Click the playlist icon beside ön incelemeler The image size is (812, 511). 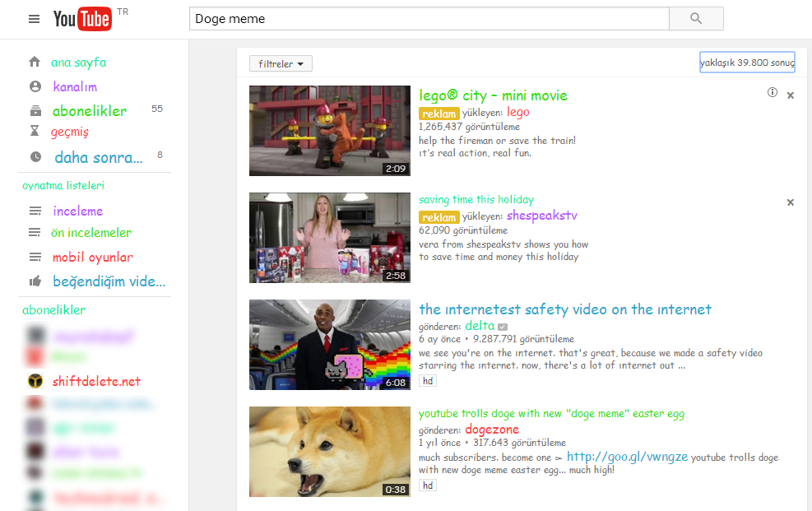[35, 233]
